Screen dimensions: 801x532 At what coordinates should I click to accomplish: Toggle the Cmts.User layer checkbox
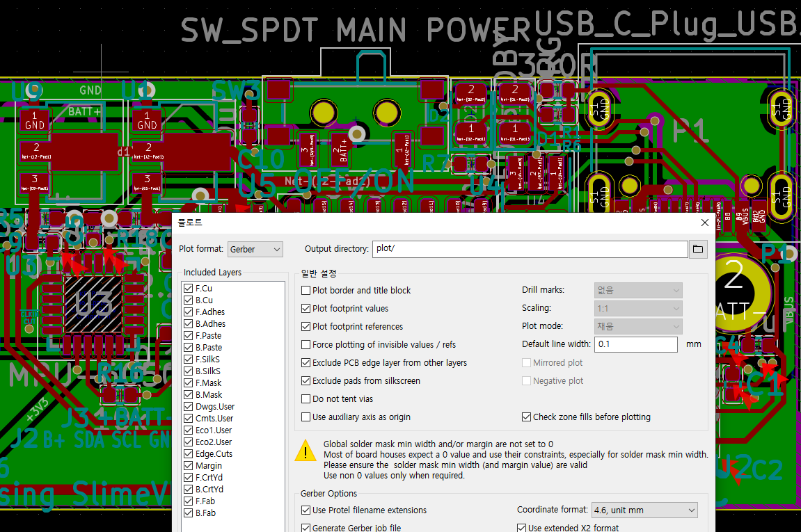[188, 418]
